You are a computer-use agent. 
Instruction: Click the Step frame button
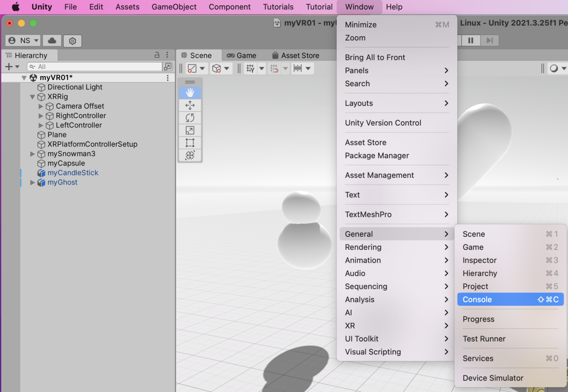coord(489,41)
